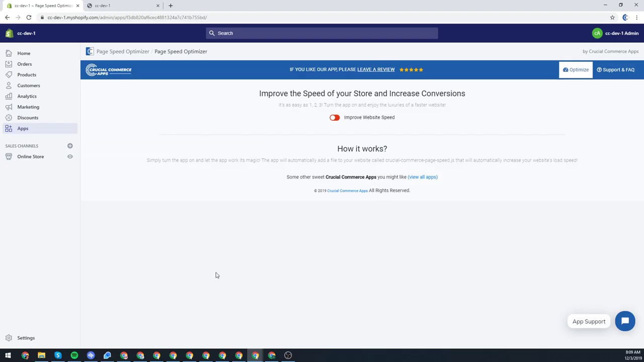
Task: Click the Orders inbox icon
Action: (x=9, y=64)
